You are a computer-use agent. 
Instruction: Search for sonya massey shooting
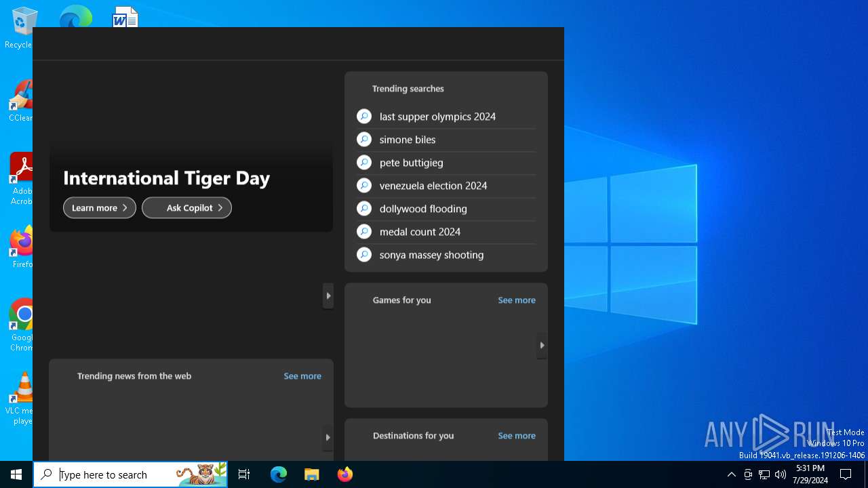click(x=446, y=255)
